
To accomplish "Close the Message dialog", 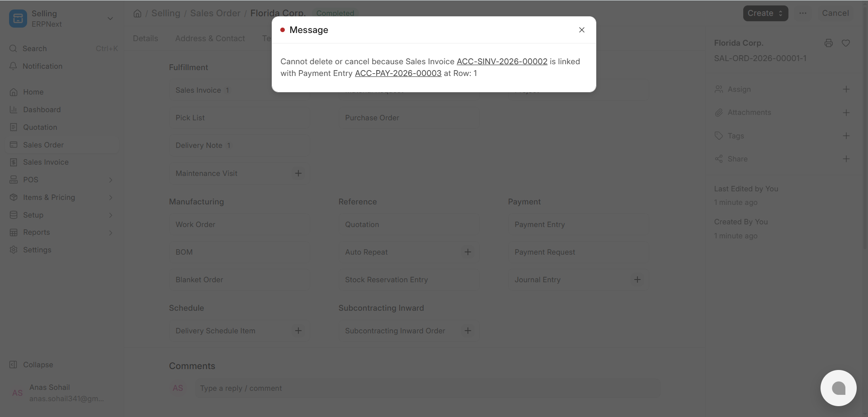I will coord(582,30).
